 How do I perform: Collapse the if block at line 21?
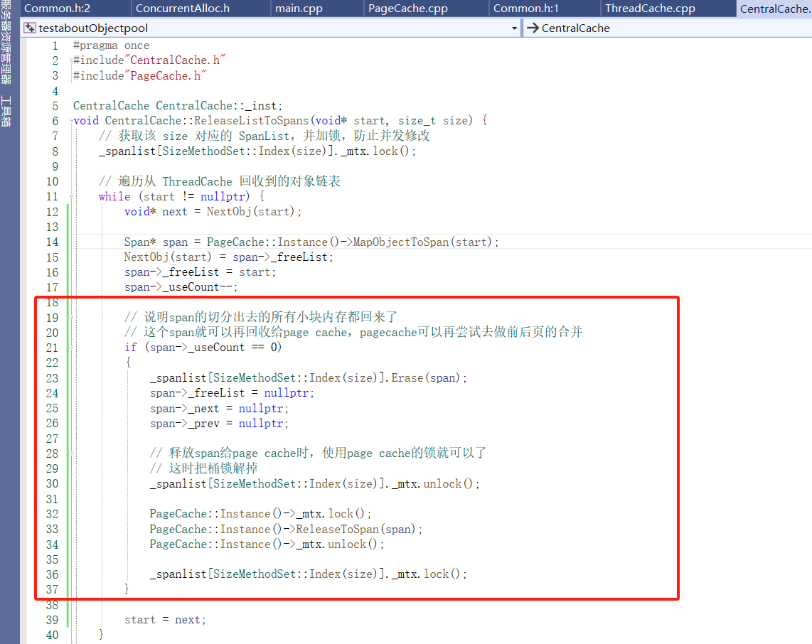coord(72,348)
